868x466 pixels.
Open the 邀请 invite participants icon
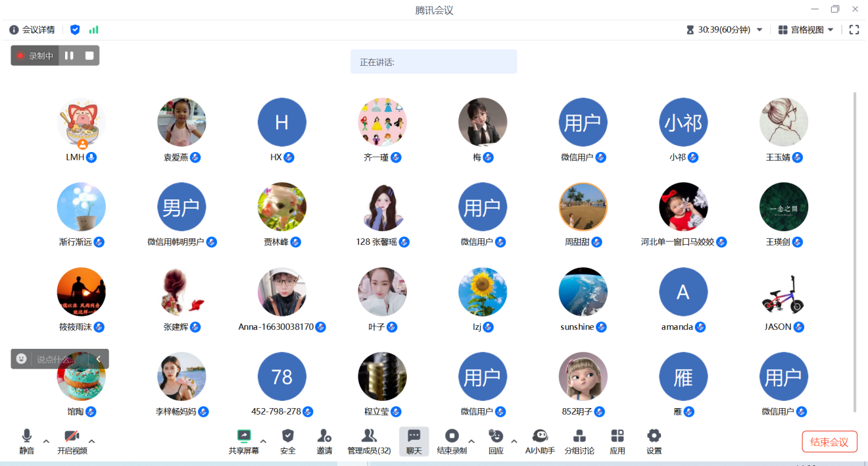click(x=324, y=436)
